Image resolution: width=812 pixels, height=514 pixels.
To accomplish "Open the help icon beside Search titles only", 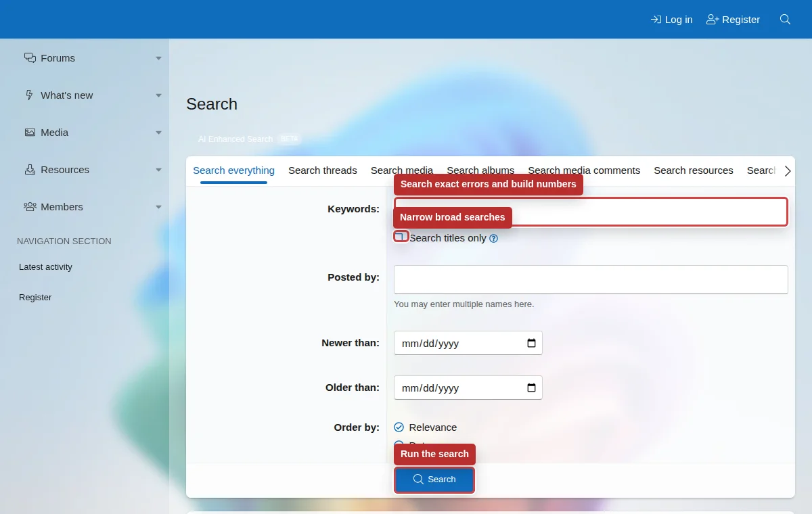I will (493, 238).
